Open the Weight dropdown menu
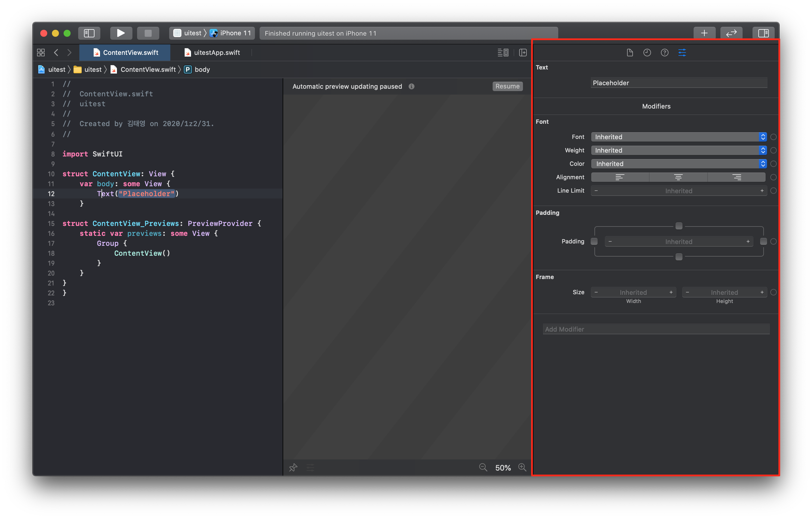Image resolution: width=812 pixels, height=519 pixels. pyautogui.click(x=678, y=151)
